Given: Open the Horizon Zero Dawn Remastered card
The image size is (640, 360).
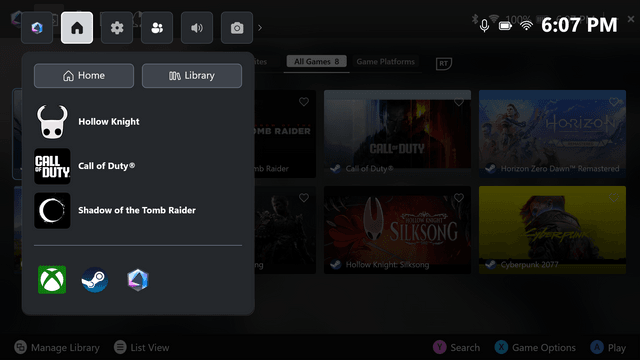Looking at the screenshot, I should coord(552,134).
